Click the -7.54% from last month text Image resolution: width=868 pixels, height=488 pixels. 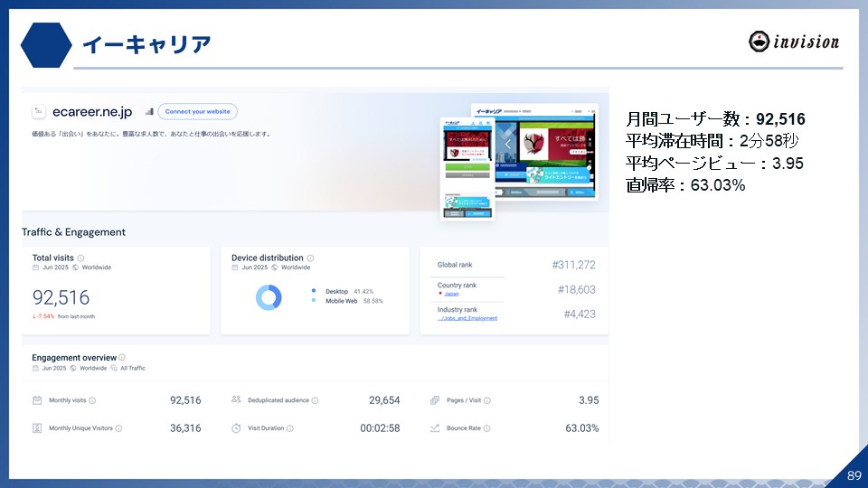(63, 316)
